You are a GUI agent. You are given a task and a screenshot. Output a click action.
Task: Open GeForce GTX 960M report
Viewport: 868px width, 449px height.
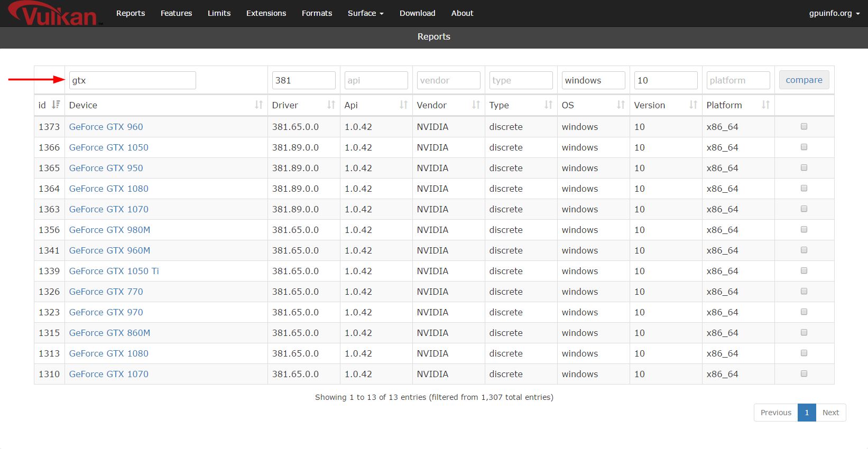(109, 250)
